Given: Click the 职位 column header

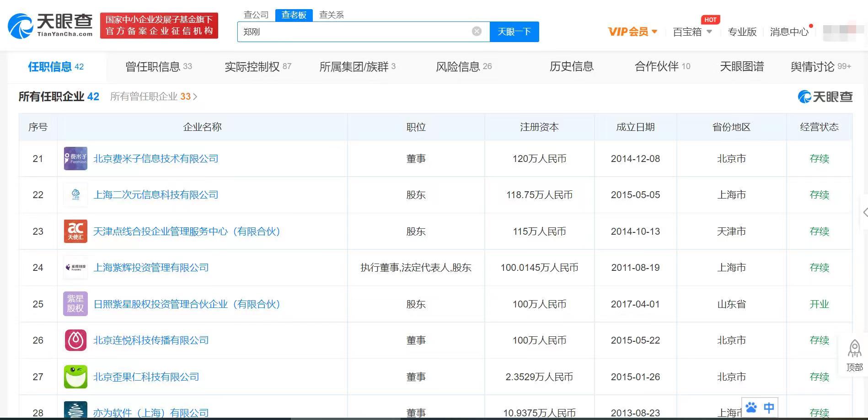Looking at the screenshot, I should click(x=416, y=127).
